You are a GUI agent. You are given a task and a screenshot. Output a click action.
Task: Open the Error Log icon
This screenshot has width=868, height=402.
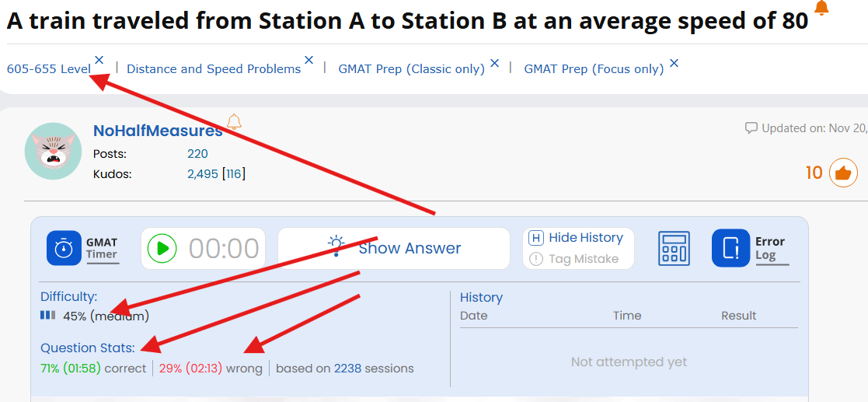coord(730,248)
